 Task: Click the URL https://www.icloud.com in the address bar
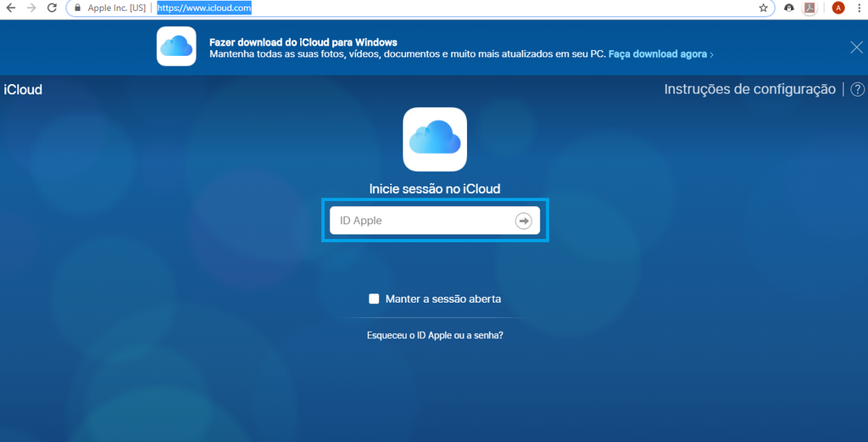coord(204,8)
